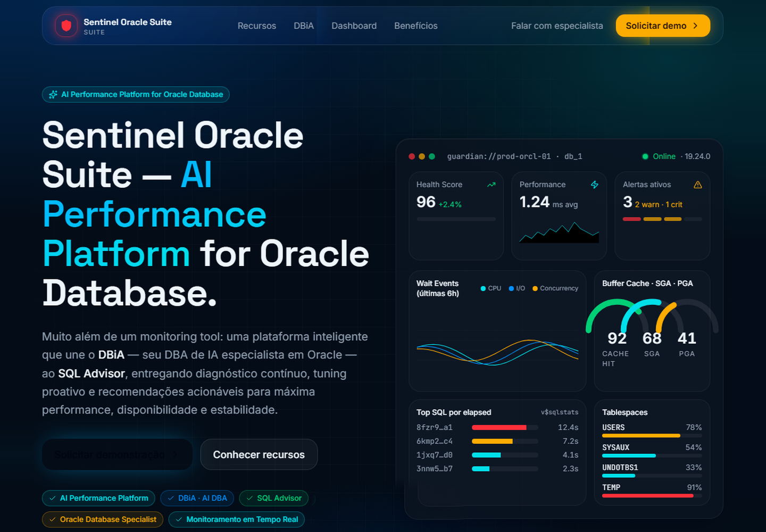Click the yellow window dot in dashboard header
766x532 pixels.
[422, 156]
